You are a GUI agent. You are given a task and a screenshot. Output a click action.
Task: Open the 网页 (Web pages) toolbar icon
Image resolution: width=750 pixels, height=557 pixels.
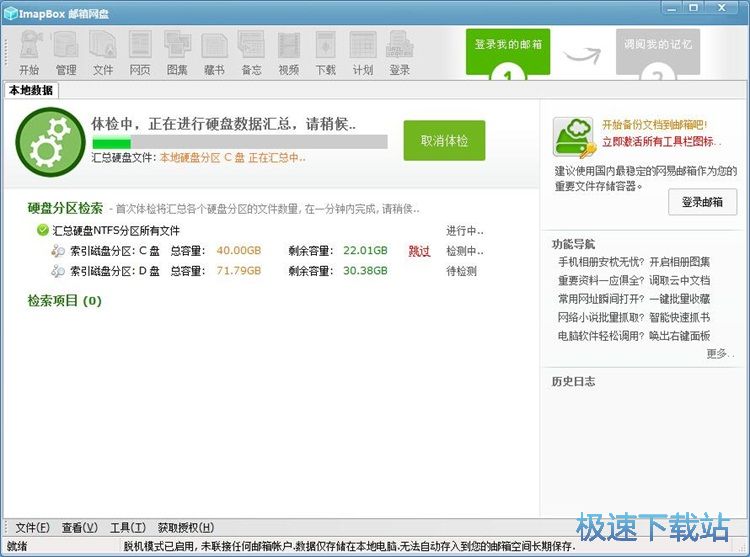click(140, 52)
